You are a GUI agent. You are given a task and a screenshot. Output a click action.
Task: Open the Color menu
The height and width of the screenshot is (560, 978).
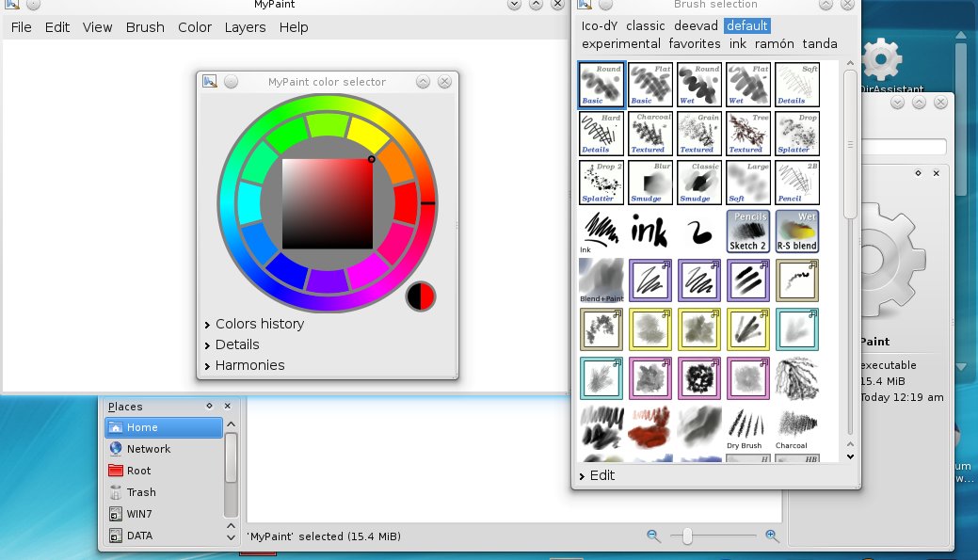tap(195, 27)
